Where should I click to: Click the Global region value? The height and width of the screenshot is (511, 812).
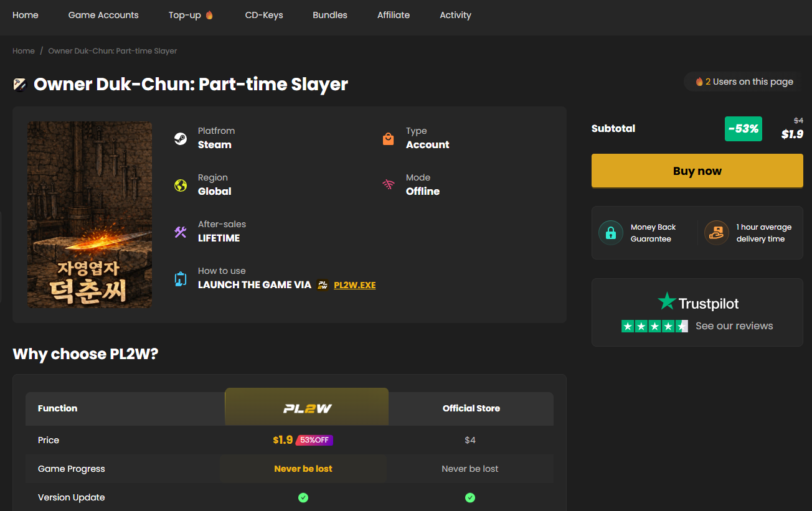[x=215, y=192]
